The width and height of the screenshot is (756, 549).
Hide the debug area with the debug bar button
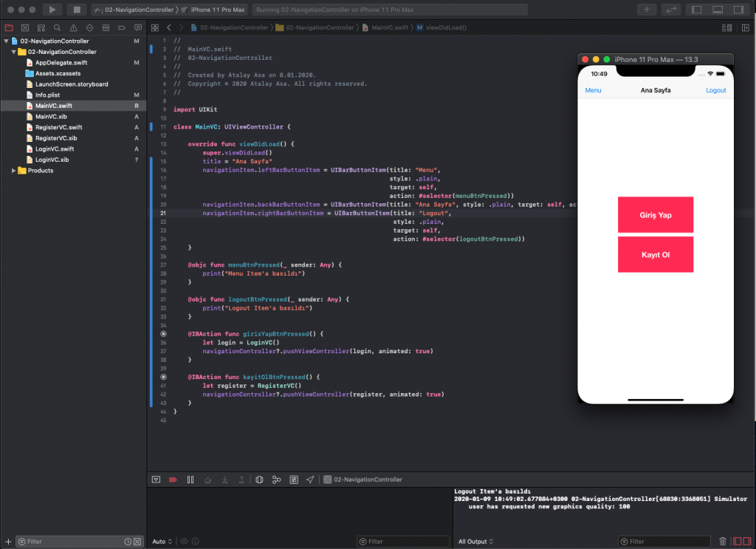[156, 480]
